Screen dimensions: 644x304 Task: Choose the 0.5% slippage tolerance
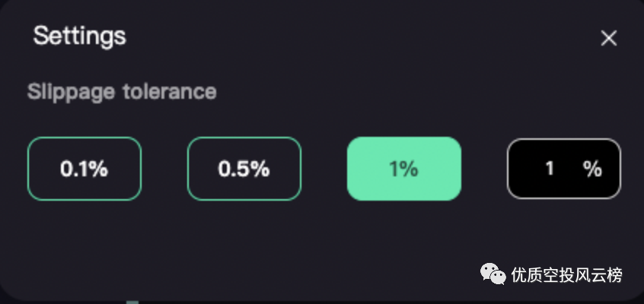[x=244, y=169]
